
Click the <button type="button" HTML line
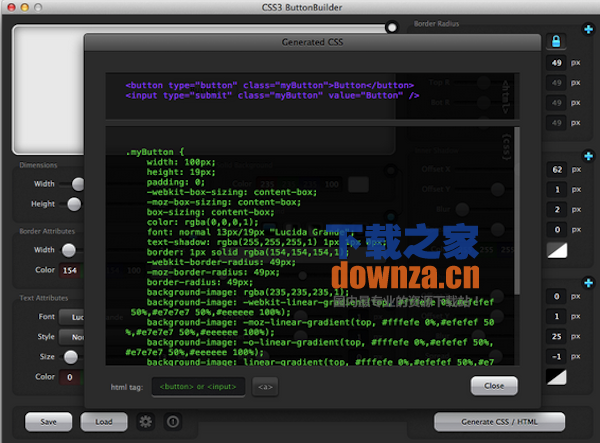(x=270, y=85)
